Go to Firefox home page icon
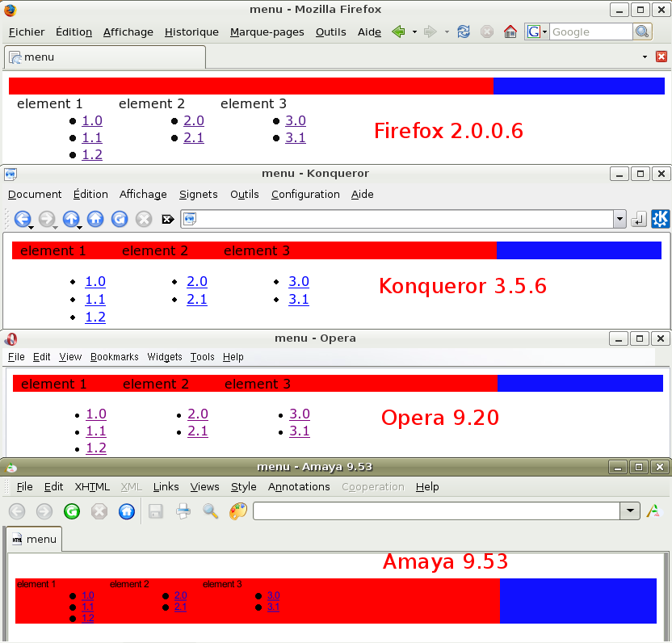Image resolution: width=672 pixels, height=643 pixels. 510,32
